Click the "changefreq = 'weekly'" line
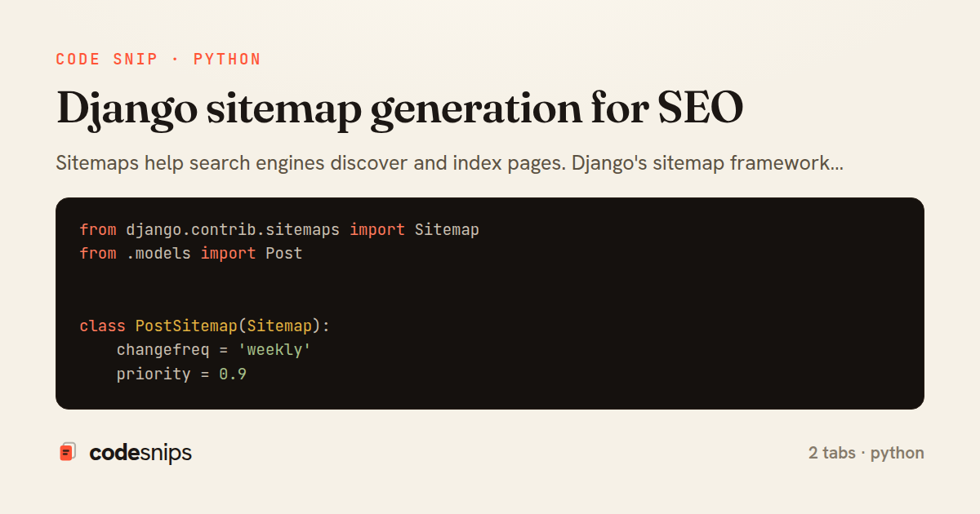980x514 pixels. click(214, 351)
